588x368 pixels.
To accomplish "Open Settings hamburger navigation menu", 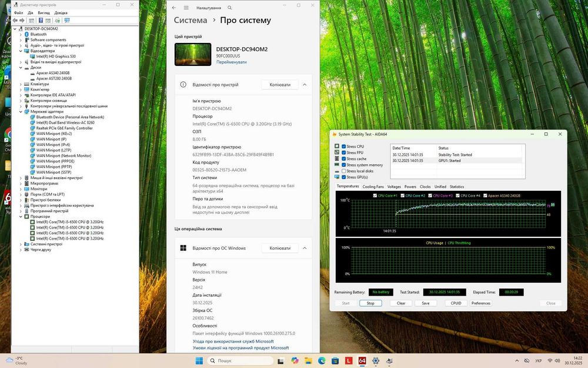I will click(186, 8).
